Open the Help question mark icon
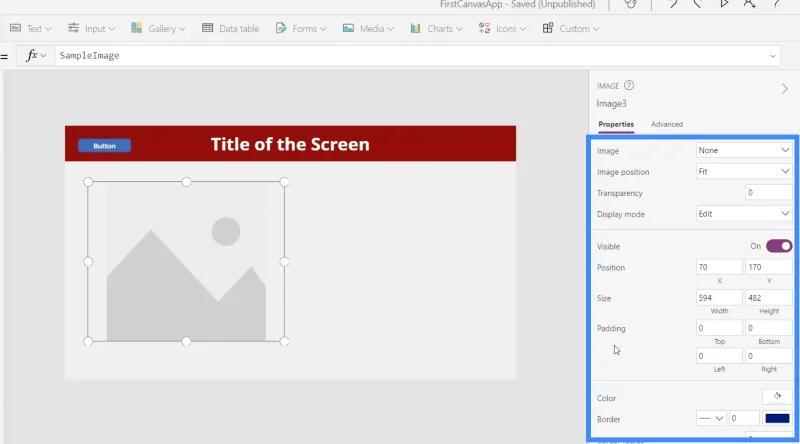 [x=776, y=4]
